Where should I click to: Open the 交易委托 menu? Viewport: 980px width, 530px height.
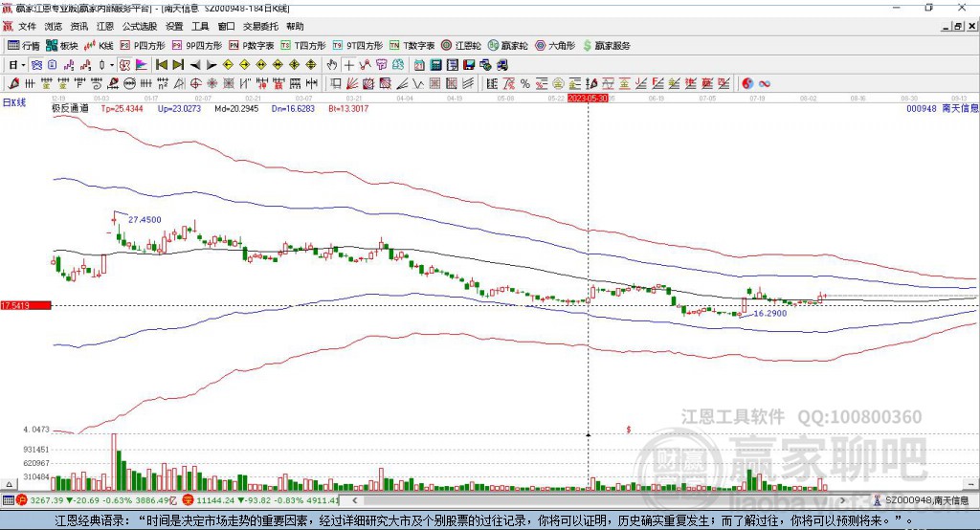(x=260, y=26)
